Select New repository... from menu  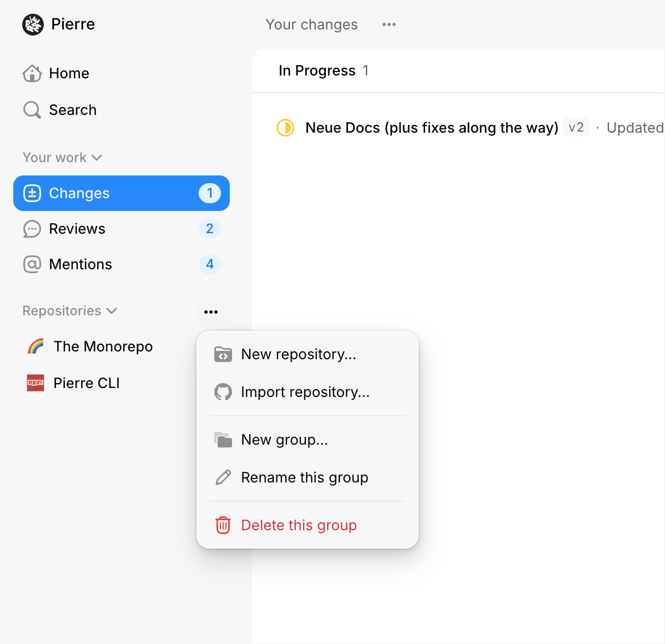click(x=299, y=354)
